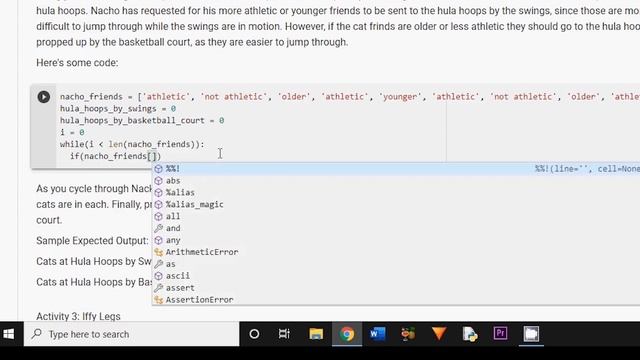Open the taskbar app right of Word
The width and height of the screenshot is (640, 360).
408,334
